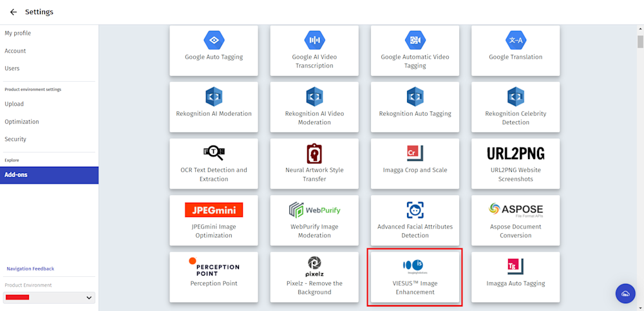The image size is (644, 311).
Task: Open the Product Environment dropdown
Action: [50, 297]
